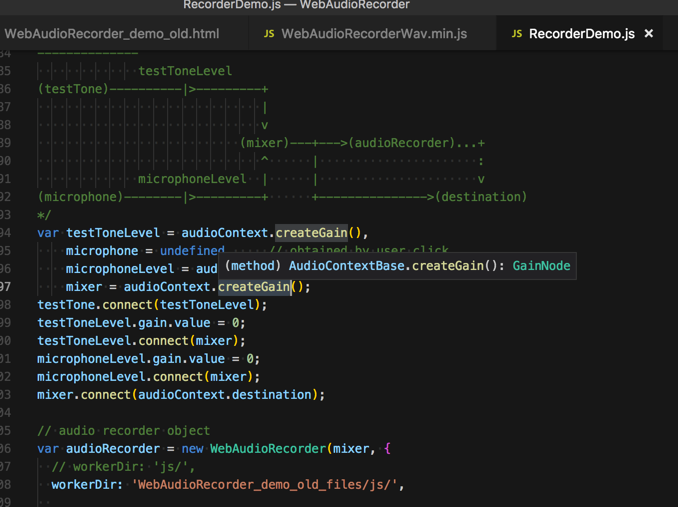Click (microphone) in the diagram comment
The width and height of the screenshot is (678, 507).
(x=80, y=197)
